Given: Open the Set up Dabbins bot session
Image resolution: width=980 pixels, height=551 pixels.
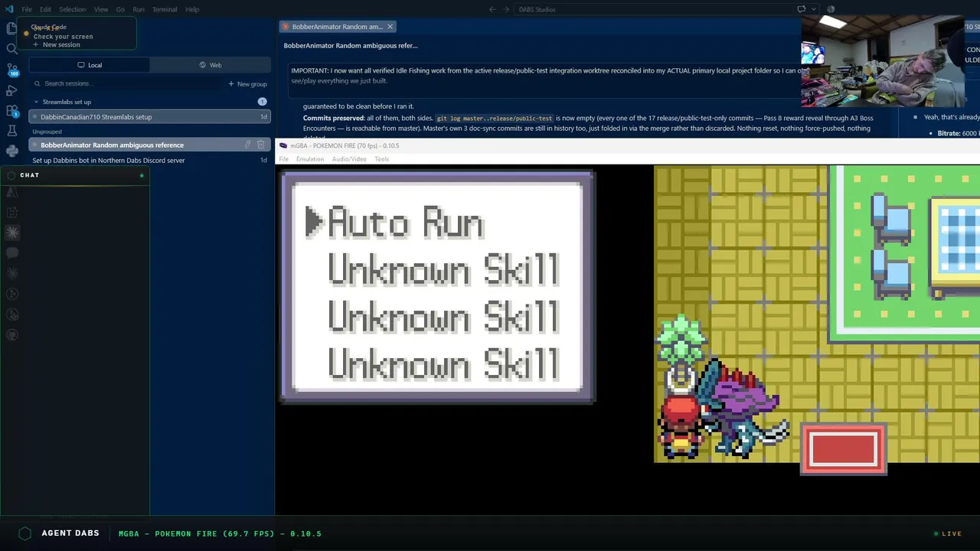Looking at the screenshot, I should (149, 160).
